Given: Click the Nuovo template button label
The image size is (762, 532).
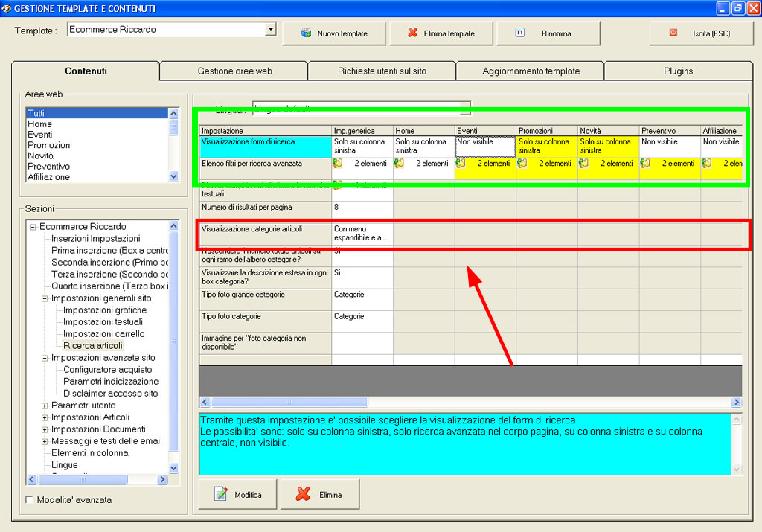Looking at the screenshot, I should click(x=342, y=33).
